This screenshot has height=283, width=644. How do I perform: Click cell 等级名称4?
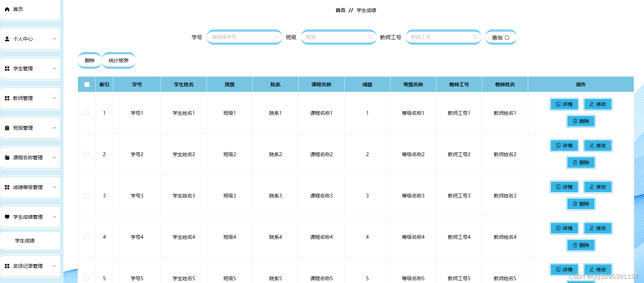pos(413,237)
